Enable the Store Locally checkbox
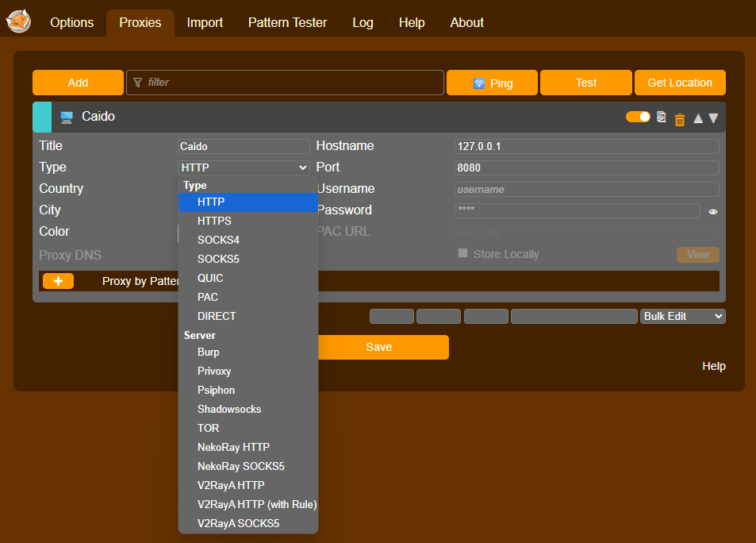 coord(461,253)
